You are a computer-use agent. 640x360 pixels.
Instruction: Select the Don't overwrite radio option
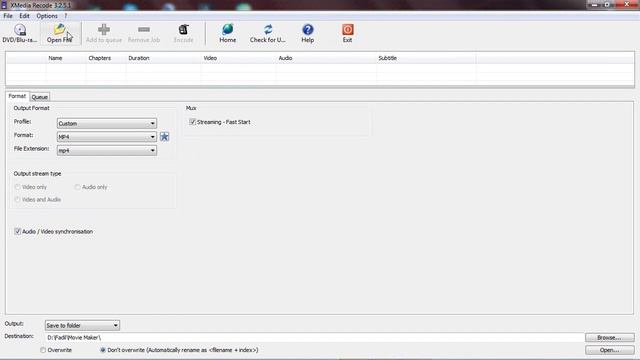click(103, 350)
